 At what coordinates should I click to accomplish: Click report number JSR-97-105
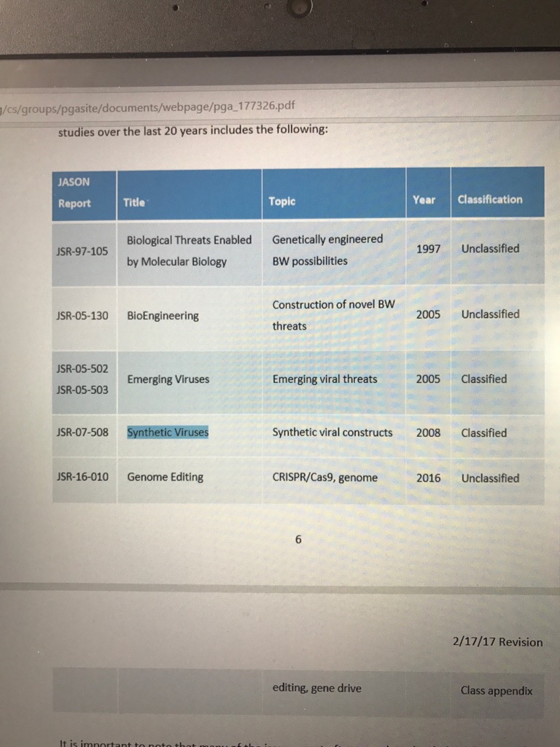tap(82, 251)
